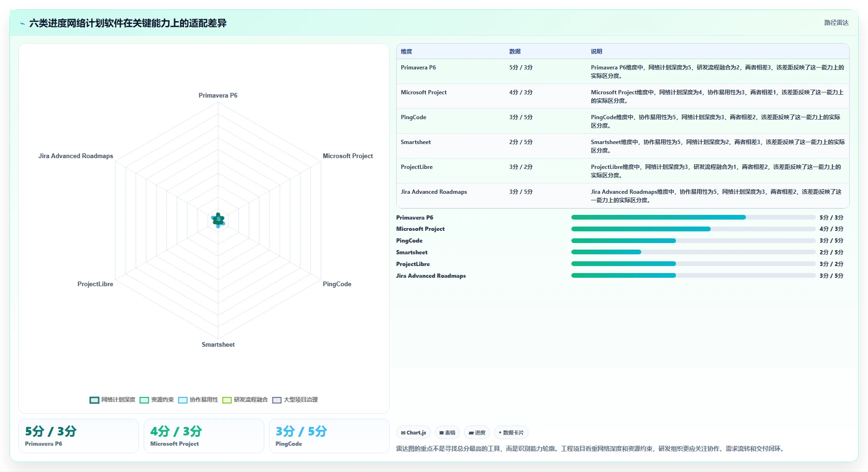Screen dimensions: 868x472
Task: Click the PingCode progress bar
Action: [693, 241]
